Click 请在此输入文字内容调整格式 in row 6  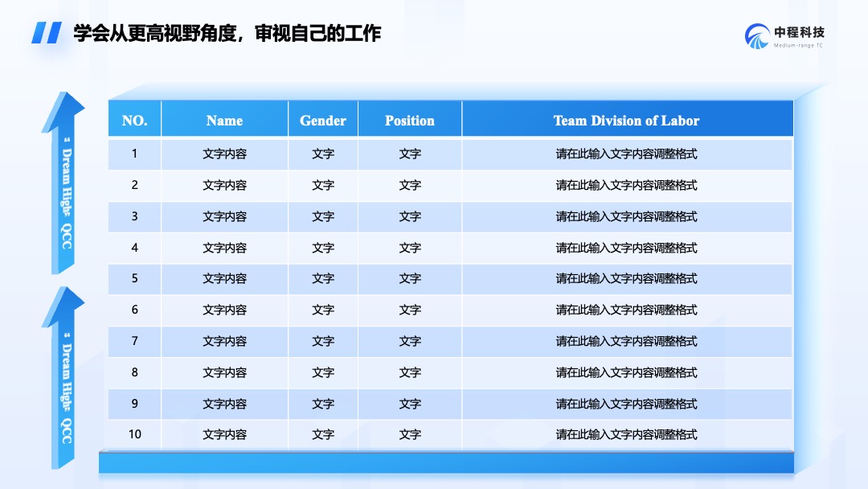coord(627,310)
